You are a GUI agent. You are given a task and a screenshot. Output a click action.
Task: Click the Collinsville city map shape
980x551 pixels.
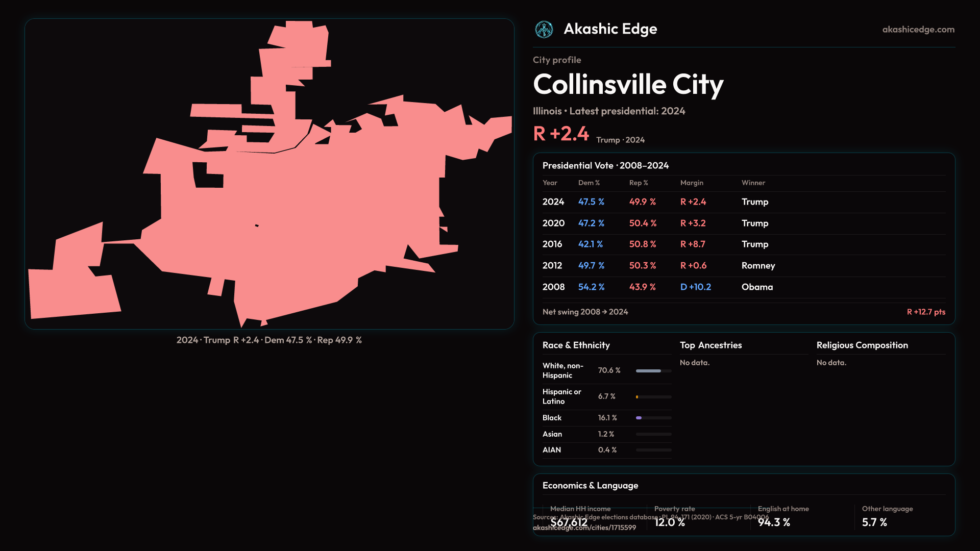[x=306, y=204]
